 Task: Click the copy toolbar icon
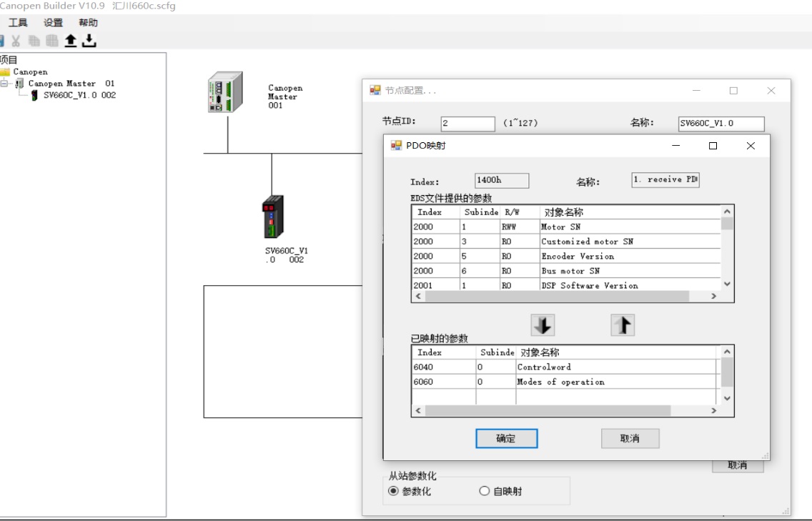[x=34, y=41]
